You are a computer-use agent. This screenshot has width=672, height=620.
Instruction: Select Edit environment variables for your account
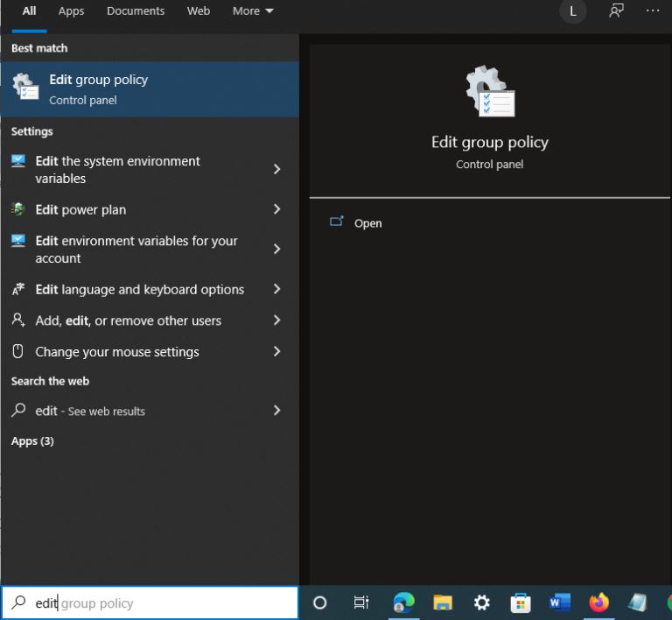pyautogui.click(x=150, y=249)
